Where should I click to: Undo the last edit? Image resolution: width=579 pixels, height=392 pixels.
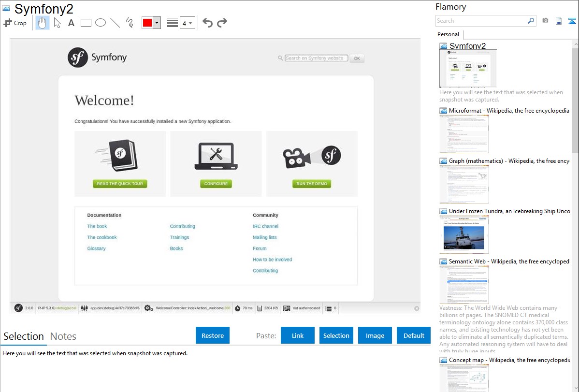[207, 23]
